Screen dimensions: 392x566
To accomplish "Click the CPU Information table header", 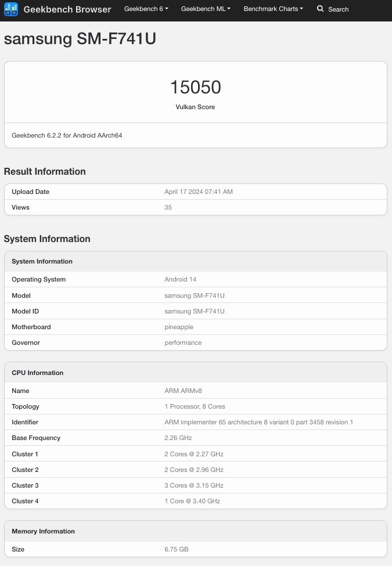I will coord(38,373).
